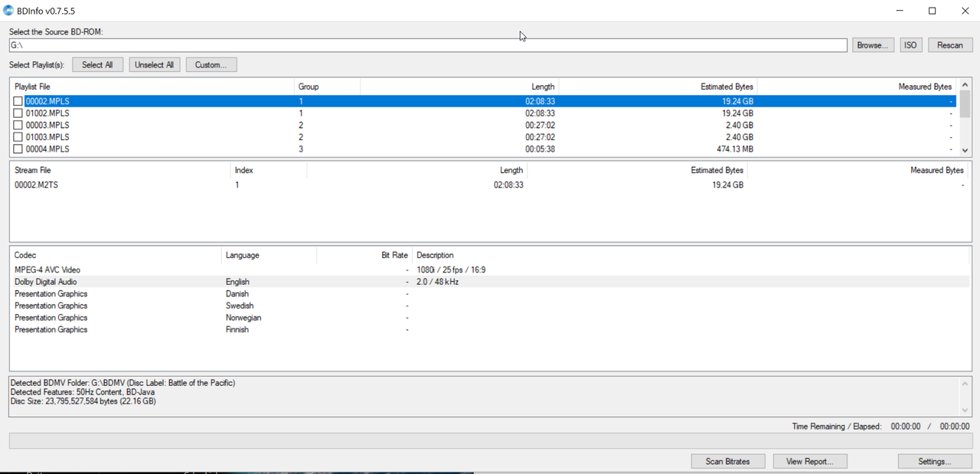Select the Dolby Digital Audio row
Viewport: 980px width, 474px height.
point(490,282)
